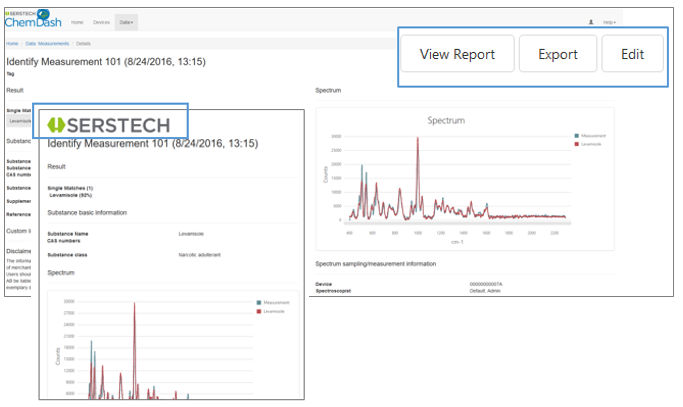Click the tallest red peak in report chart

(134, 305)
